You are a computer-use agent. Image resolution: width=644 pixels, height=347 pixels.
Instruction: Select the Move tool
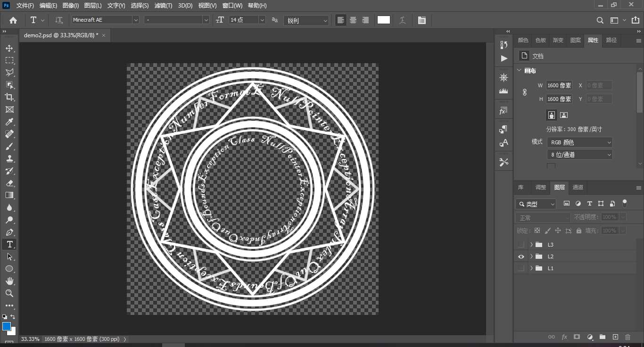(9, 49)
